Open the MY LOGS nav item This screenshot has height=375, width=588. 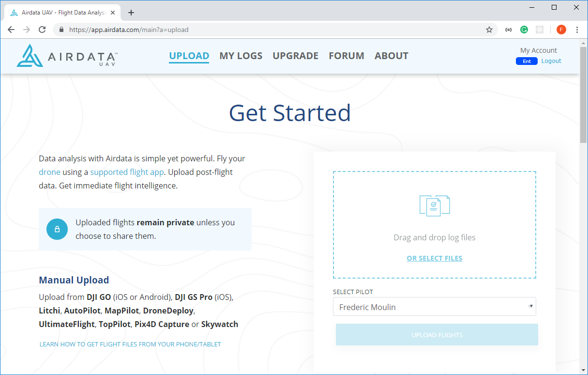tap(241, 56)
